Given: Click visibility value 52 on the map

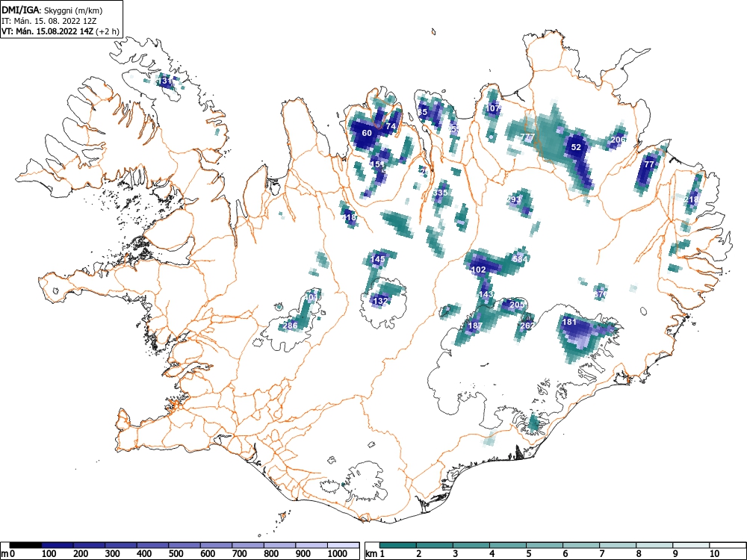Looking at the screenshot, I should (576, 147).
